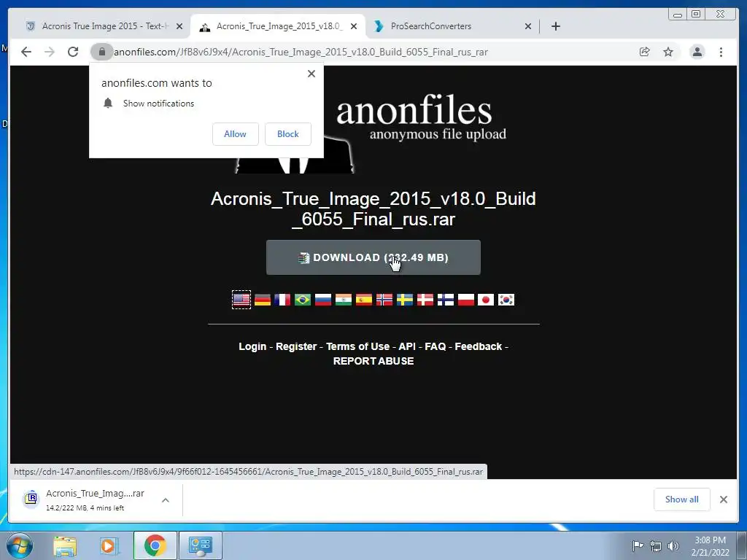The height and width of the screenshot is (560, 747).
Task: Select the United States flag language
Action: (241, 300)
